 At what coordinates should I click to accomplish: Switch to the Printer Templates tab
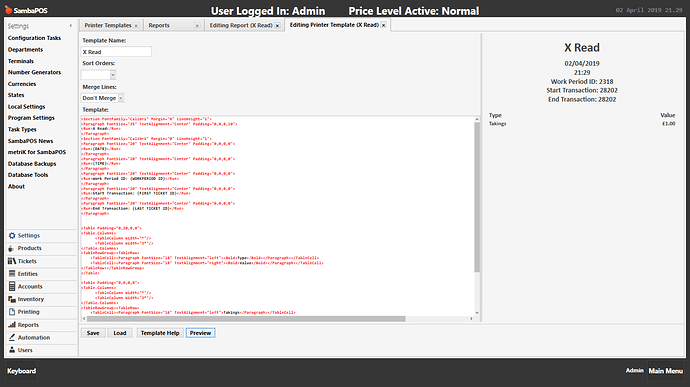(108, 25)
